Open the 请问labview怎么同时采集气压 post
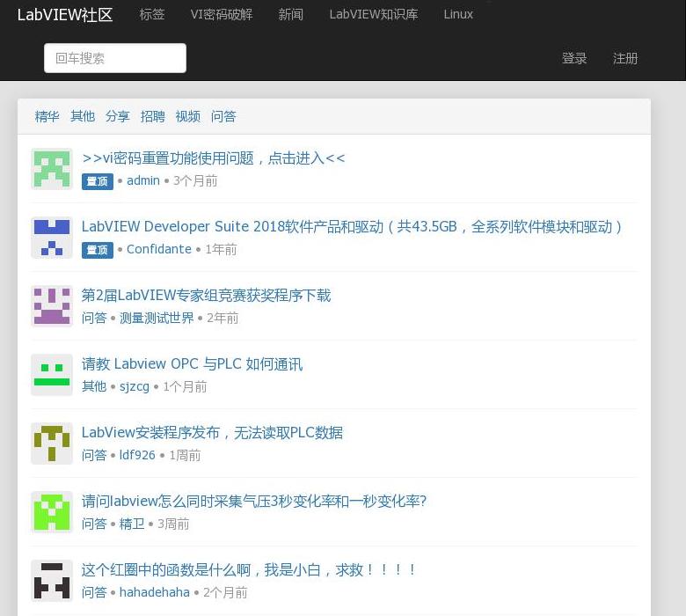The height and width of the screenshot is (616, 686). point(254,501)
